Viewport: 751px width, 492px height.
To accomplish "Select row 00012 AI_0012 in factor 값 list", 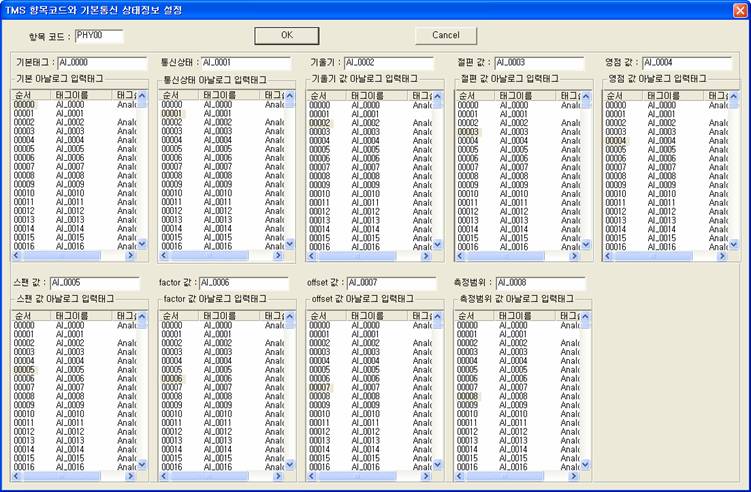I will (x=222, y=432).
